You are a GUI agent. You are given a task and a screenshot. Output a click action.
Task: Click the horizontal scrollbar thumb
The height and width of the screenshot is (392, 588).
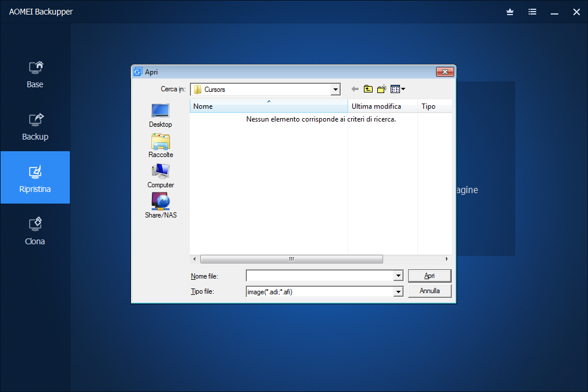click(x=291, y=259)
